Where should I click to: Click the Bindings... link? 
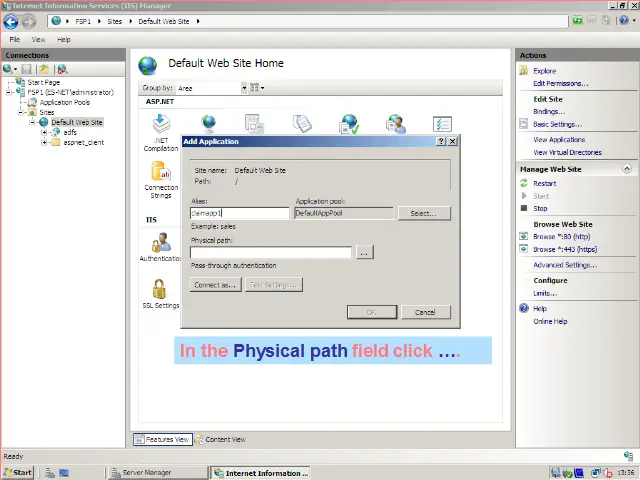tap(549, 111)
